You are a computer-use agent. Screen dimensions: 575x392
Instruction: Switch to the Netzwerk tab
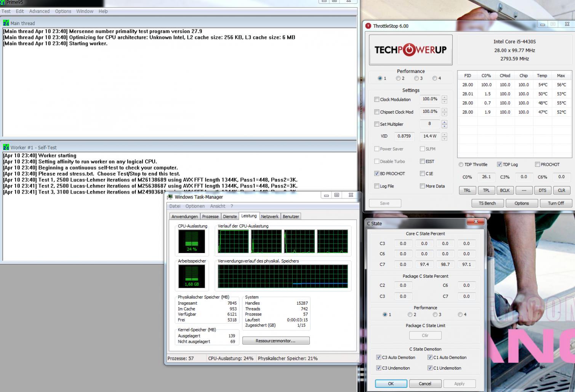(x=269, y=216)
